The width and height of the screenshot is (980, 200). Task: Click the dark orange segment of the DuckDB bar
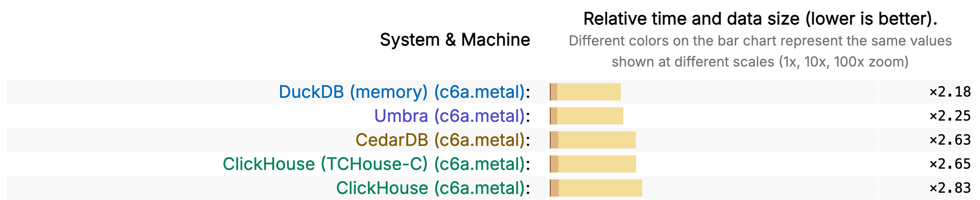coord(553,92)
